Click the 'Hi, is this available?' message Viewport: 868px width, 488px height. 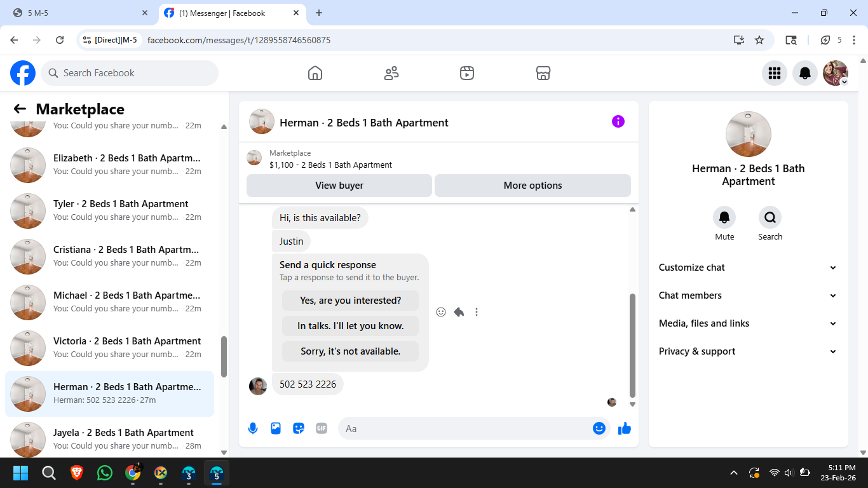(x=320, y=218)
